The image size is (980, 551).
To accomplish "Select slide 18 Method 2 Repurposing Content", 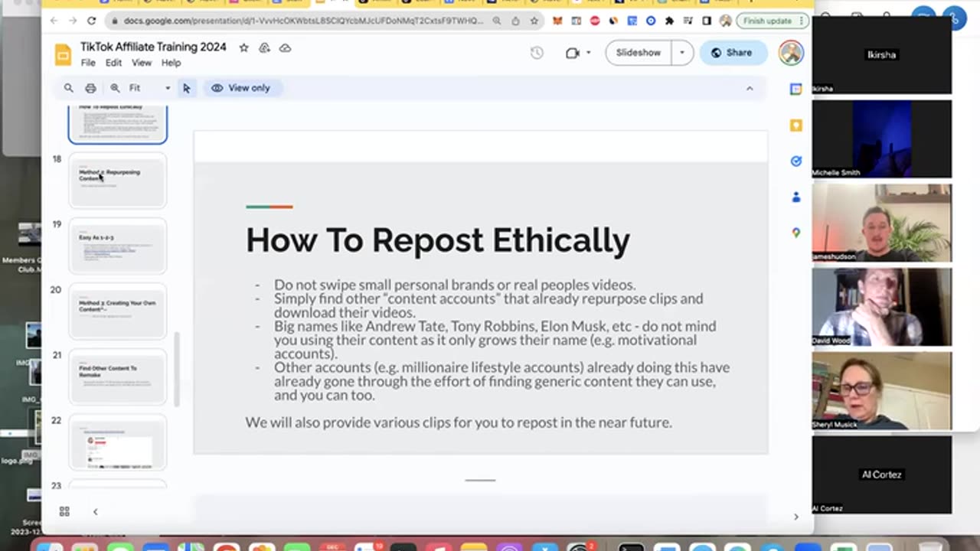I will pyautogui.click(x=118, y=181).
